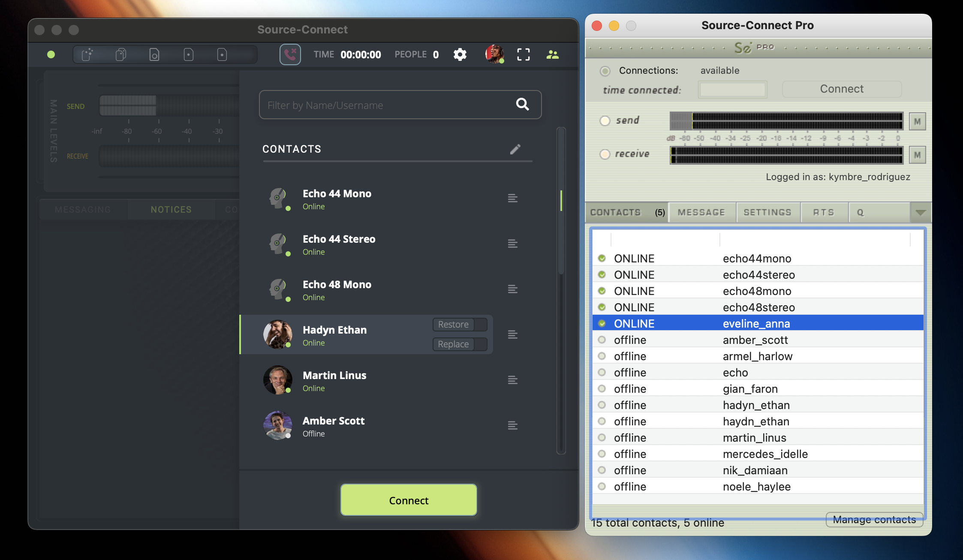This screenshot has height=560, width=963.
Task: Switch to the SETTINGS tab
Action: (767, 212)
